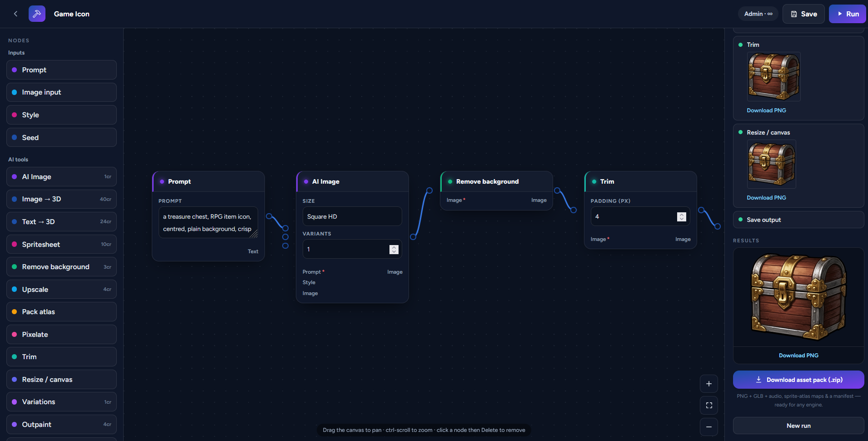Add AI Image tool from sidebar
868x441 pixels.
coord(61,176)
